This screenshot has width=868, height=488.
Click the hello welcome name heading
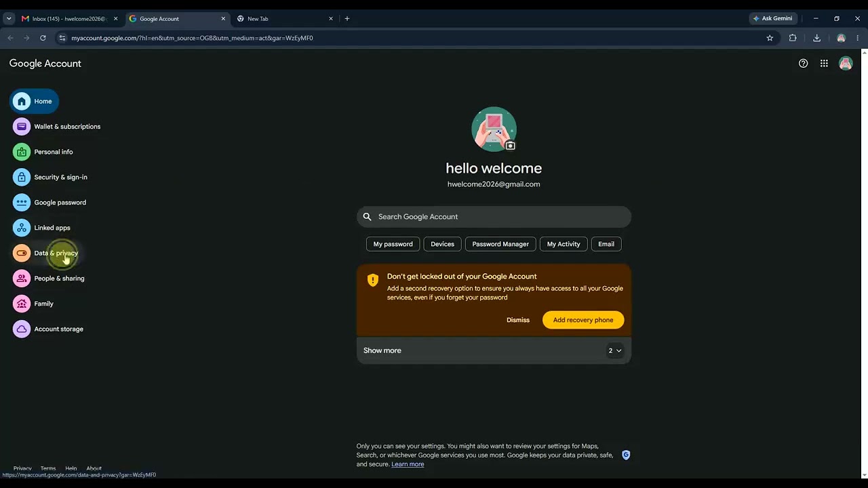[494, 168]
